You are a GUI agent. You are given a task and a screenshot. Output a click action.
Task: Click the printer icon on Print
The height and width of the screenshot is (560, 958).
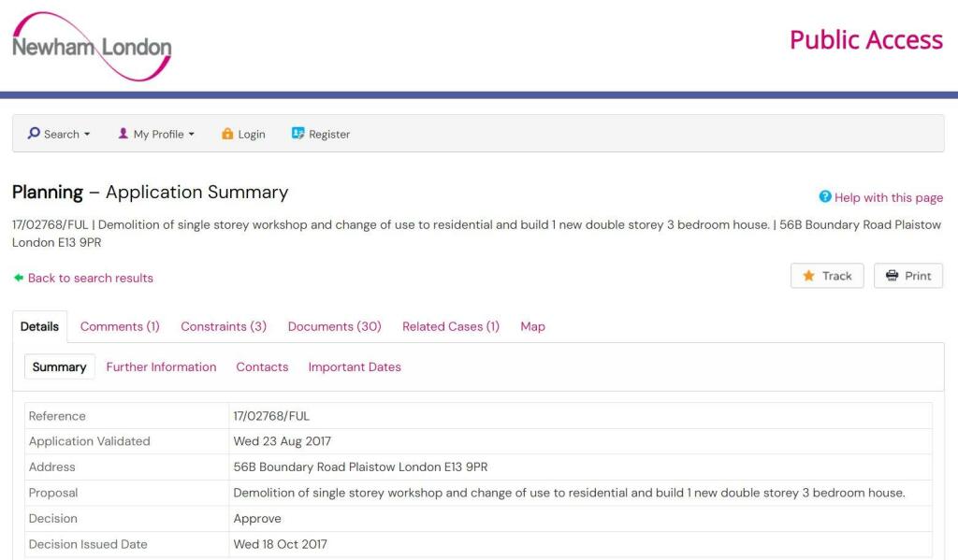pyautogui.click(x=892, y=276)
